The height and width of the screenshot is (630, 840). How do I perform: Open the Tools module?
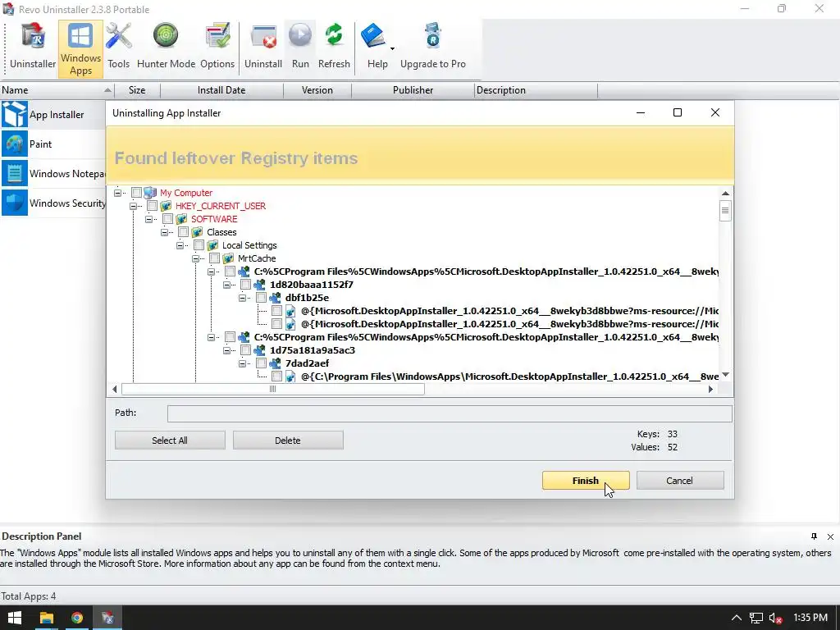click(118, 46)
